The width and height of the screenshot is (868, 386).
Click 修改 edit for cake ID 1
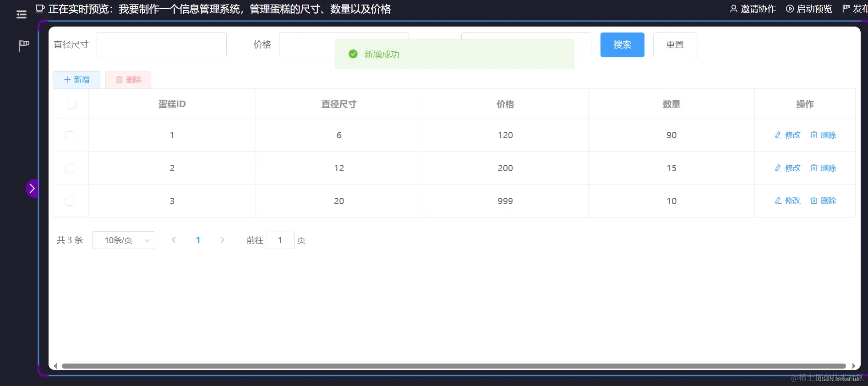tap(787, 135)
